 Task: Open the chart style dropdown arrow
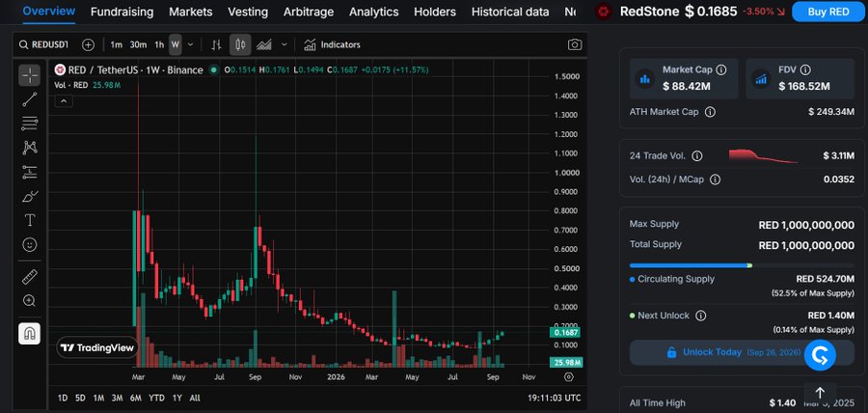[284, 44]
